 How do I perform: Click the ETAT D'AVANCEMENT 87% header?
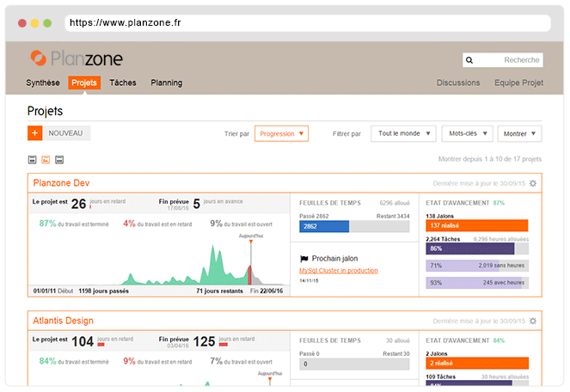click(x=465, y=203)
